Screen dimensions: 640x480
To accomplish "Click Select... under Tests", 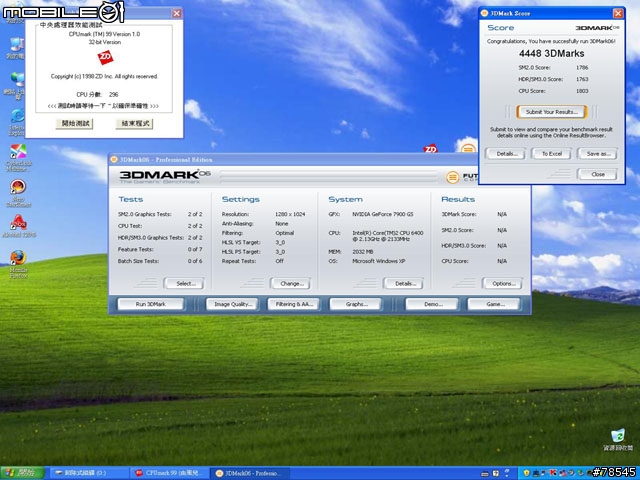I will point(184,283).
